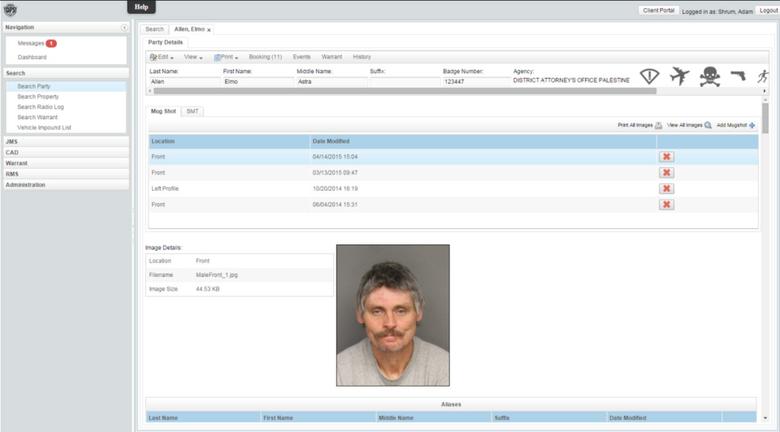Image resolution: width=780 pixels, height=432 pixels.
Task: Open Search Warrant in sidebar
Action: (x=37, y=117)
